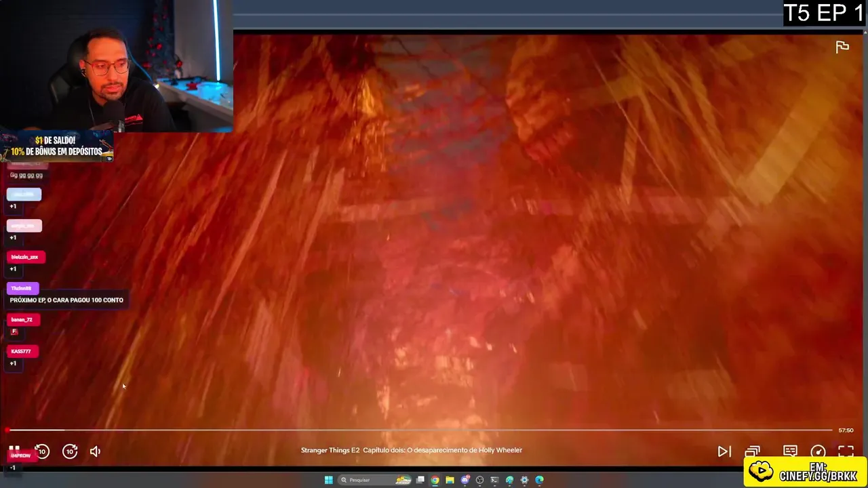
Task: Enter fullscreen mode in the player
Action: pos(846,451)
